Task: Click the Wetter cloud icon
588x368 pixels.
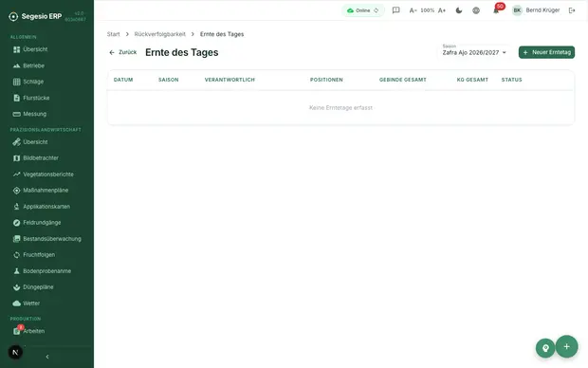Action: [x=16, y=304]
